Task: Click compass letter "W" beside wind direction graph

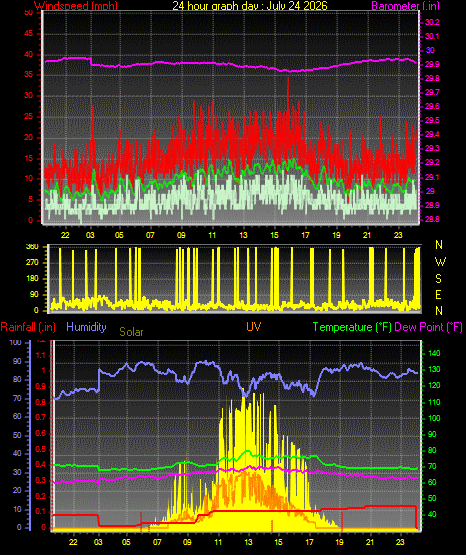Action: (x=440, y=262)
